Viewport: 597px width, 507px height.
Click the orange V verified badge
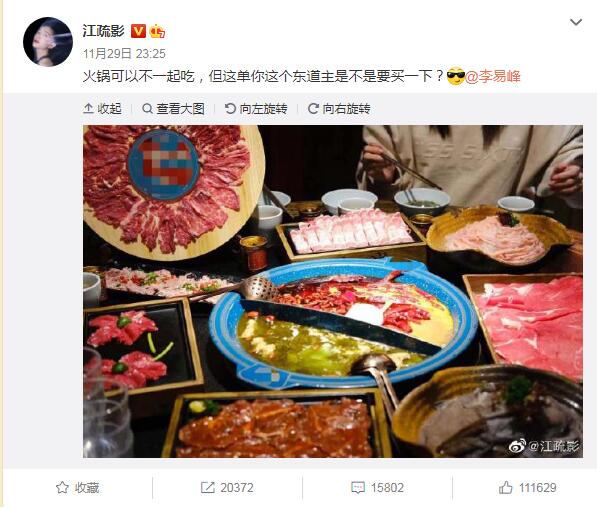pyautogui.click(x=138, y=31)
